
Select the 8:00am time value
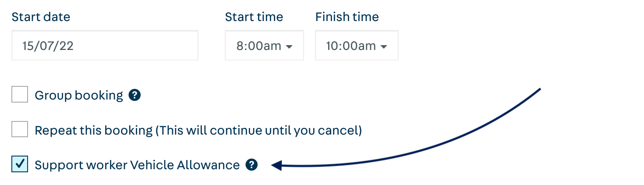click(258, 46)
